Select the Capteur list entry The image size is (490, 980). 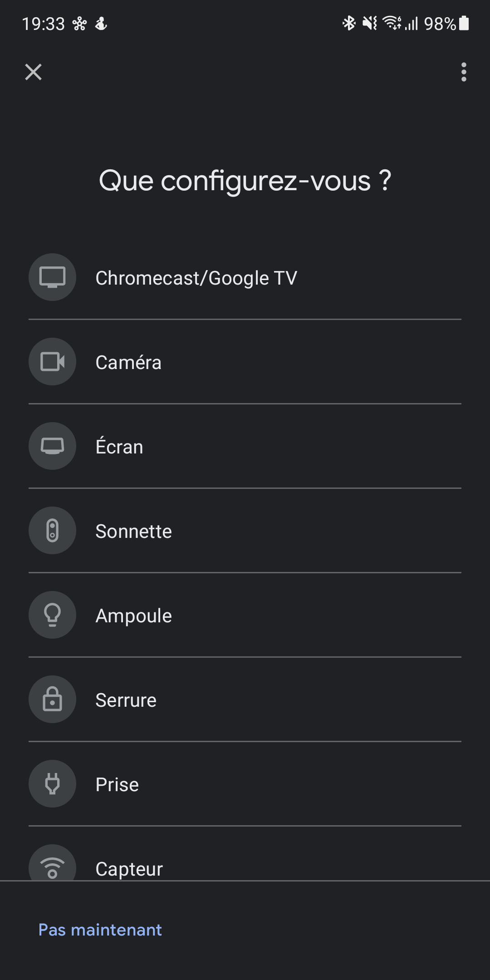coord(245,854)
